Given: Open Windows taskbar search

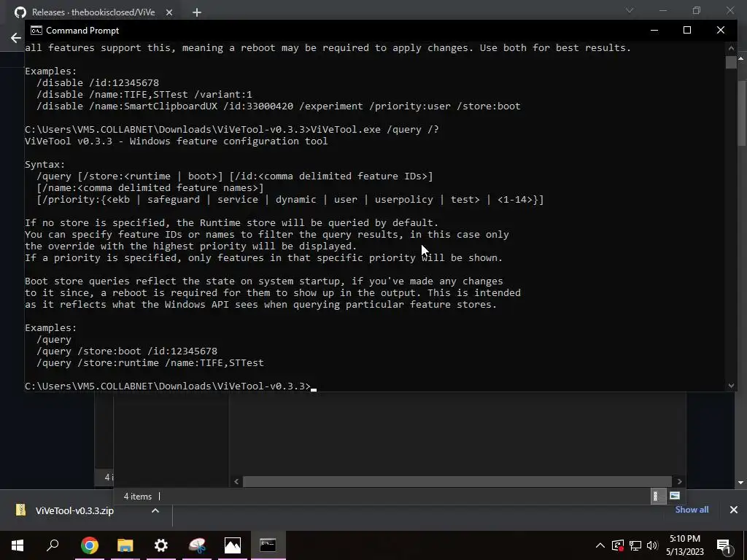Looking at the screenshot, I should coord(53,545).
